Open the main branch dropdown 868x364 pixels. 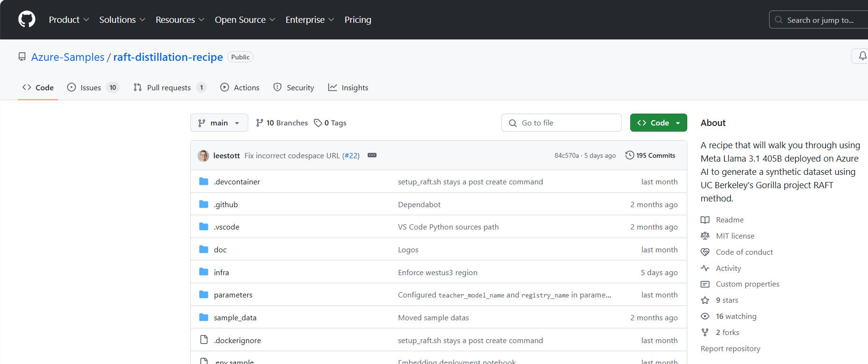(x=219, y=123)
